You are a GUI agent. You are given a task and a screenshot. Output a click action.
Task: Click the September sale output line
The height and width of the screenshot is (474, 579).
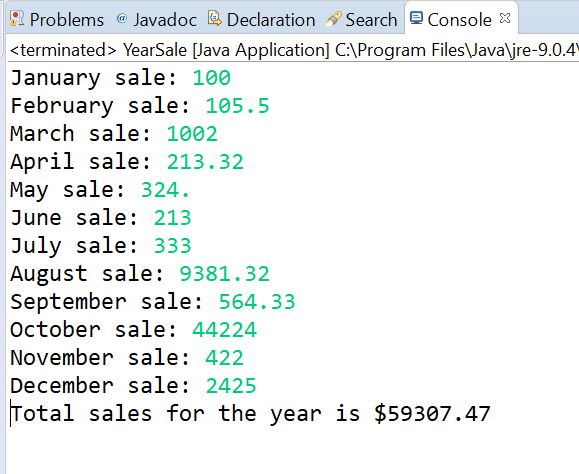click(153, 302)
